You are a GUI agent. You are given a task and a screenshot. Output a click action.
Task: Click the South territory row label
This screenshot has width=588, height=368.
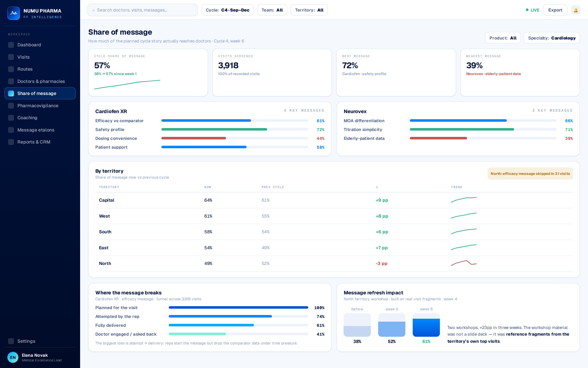pos(105,232)
